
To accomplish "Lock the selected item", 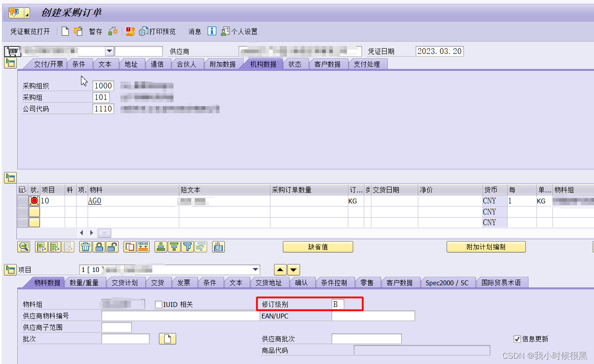I will (x=99, y=247).
